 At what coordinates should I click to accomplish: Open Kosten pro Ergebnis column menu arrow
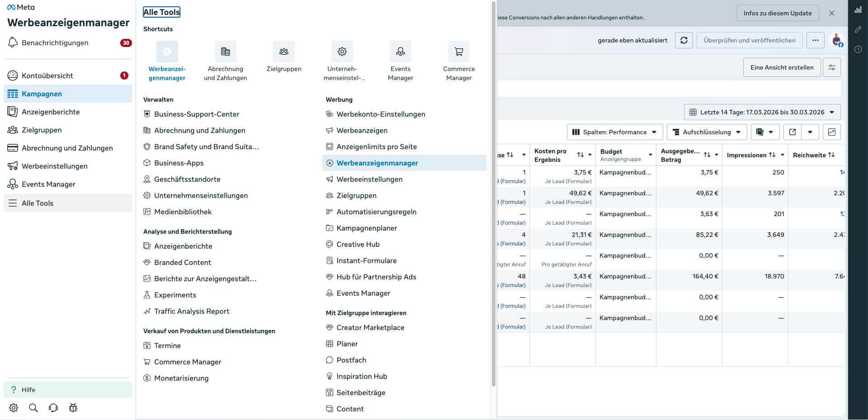590,155
